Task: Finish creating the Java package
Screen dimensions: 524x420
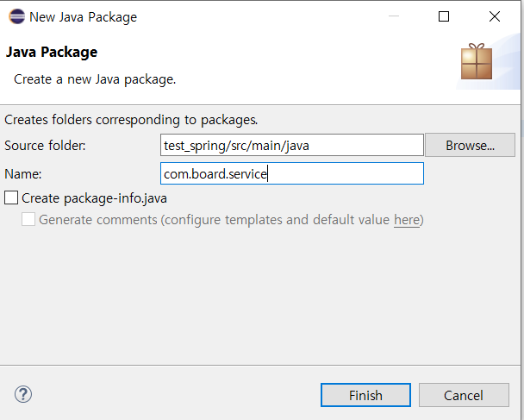Action: tap(365, 395)
